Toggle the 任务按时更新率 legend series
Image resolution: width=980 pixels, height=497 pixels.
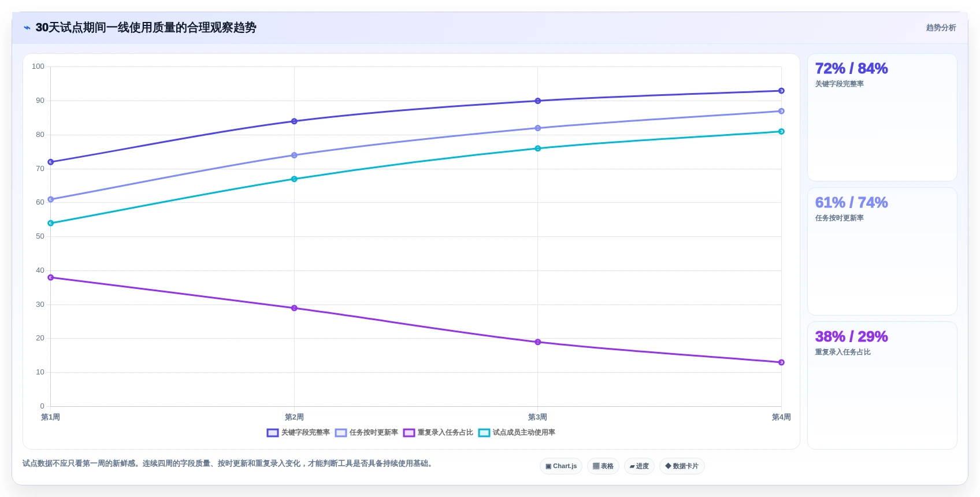coord(366,432)
